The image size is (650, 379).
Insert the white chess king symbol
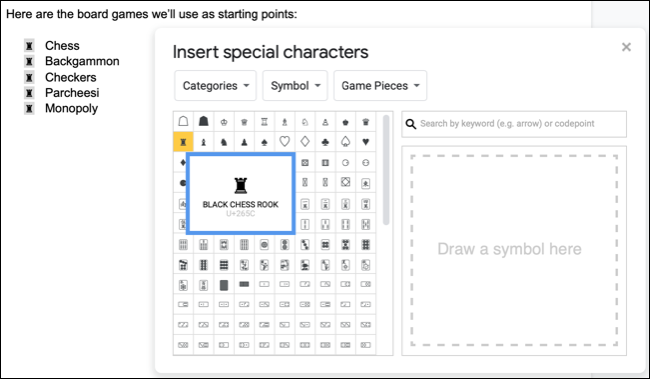[224, 122]
